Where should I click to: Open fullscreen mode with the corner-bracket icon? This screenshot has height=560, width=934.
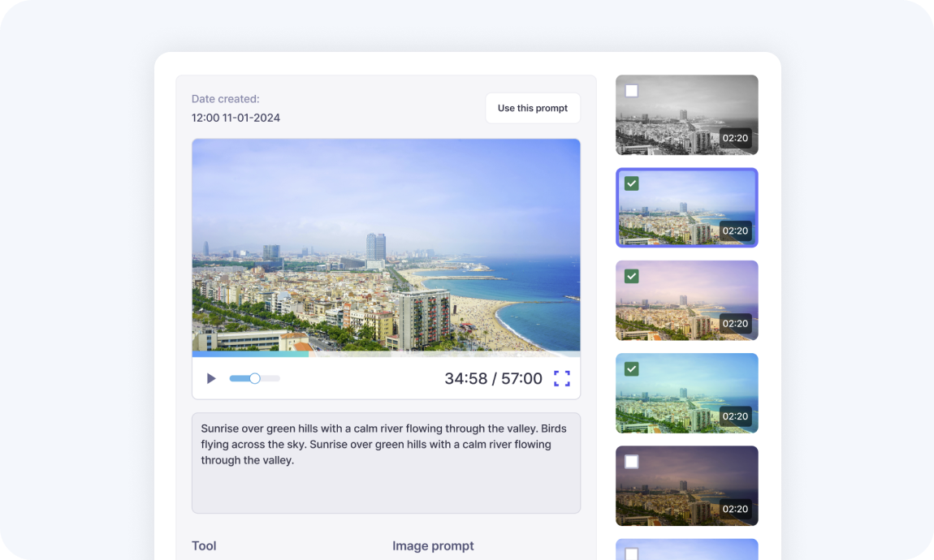point(562,378)
